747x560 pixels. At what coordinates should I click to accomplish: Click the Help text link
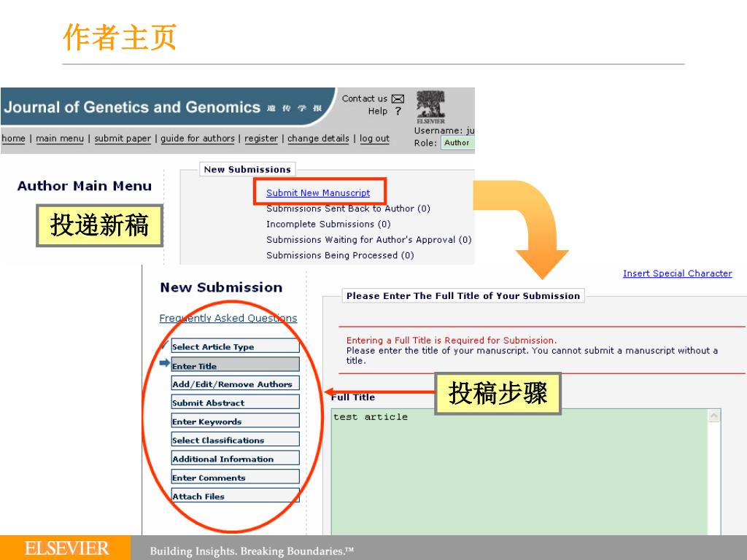[378, 111]
